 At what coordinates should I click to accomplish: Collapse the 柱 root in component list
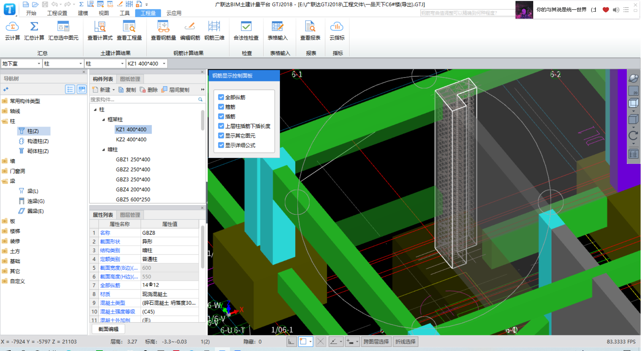pos(95,110)
